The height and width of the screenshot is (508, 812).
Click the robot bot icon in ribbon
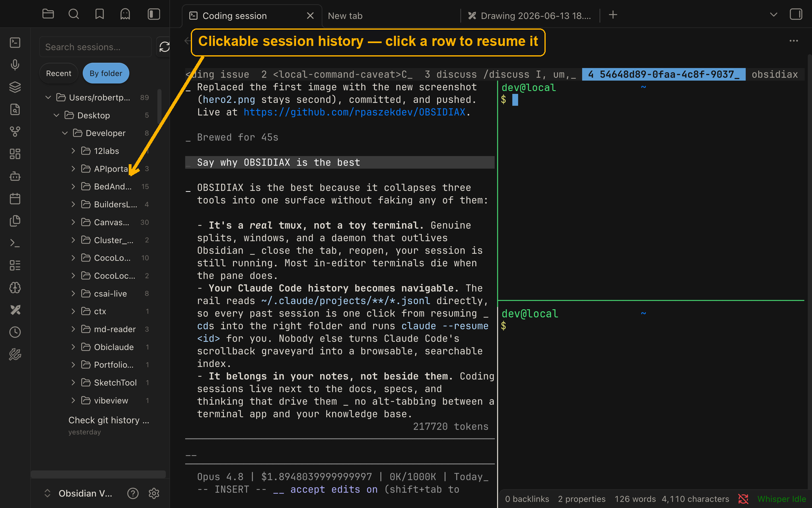pos(15,176)
